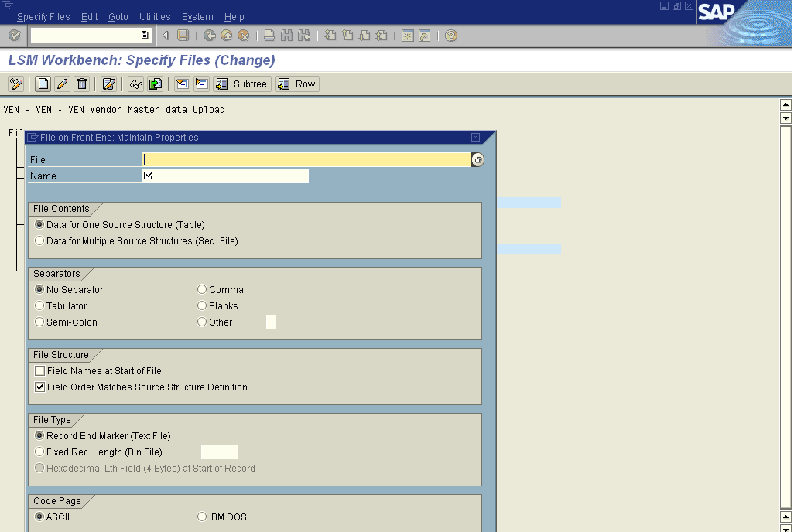The height and width of the screenshot is (532, 794).
Task: Click the Collapse all nodes icon
Action: (201, 84)
